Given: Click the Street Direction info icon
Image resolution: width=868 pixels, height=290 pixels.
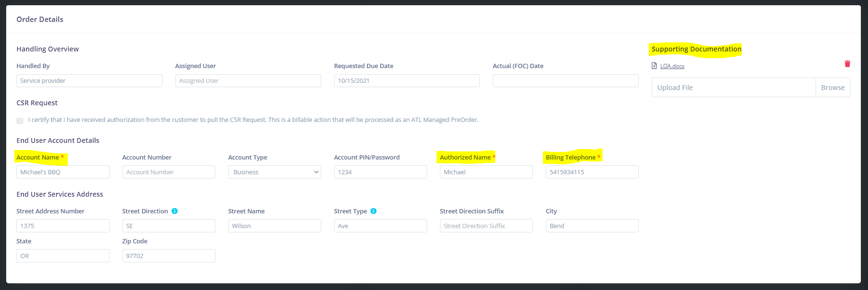Looking at the screenshot, I should point(174,211).
